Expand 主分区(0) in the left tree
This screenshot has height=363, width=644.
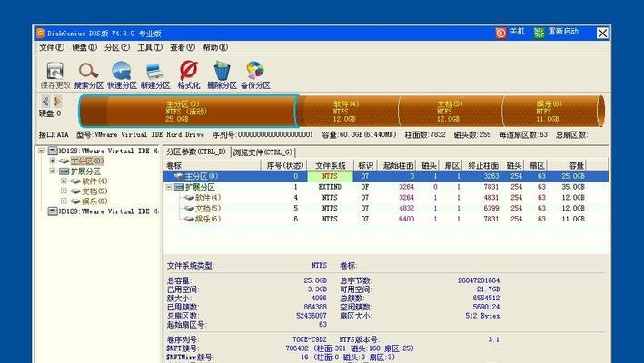(53, 161)
